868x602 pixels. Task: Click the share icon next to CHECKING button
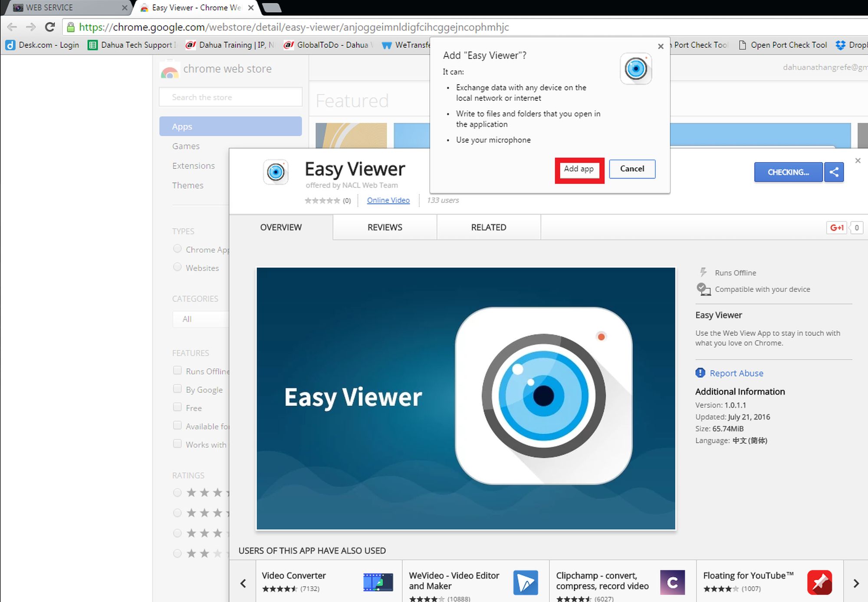pyautogui.click(x=834, y=172)
